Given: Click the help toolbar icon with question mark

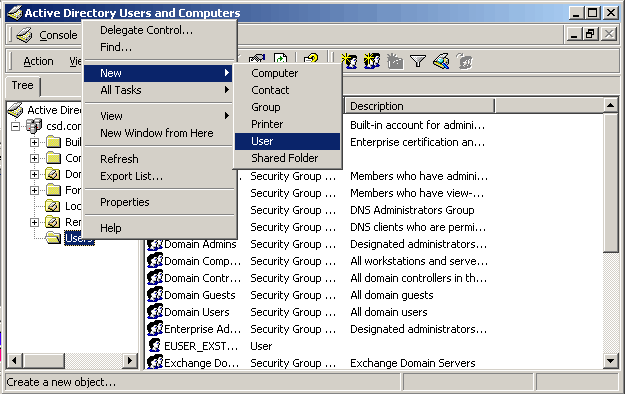Looking at the screenshot, I should point(311,59).
